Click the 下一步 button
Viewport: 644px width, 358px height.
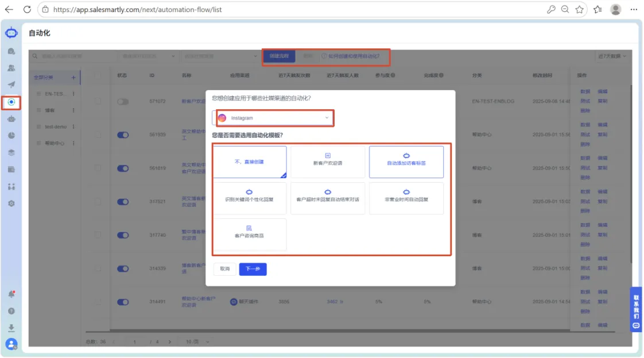(253, 269)
